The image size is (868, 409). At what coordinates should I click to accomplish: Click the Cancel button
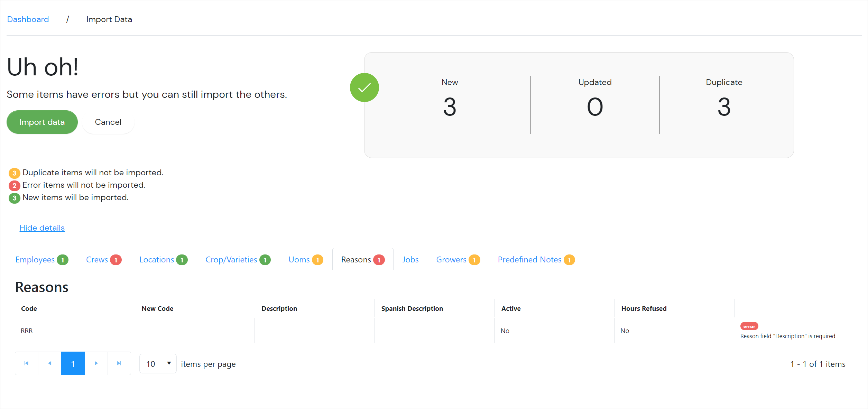coord(108,122)
